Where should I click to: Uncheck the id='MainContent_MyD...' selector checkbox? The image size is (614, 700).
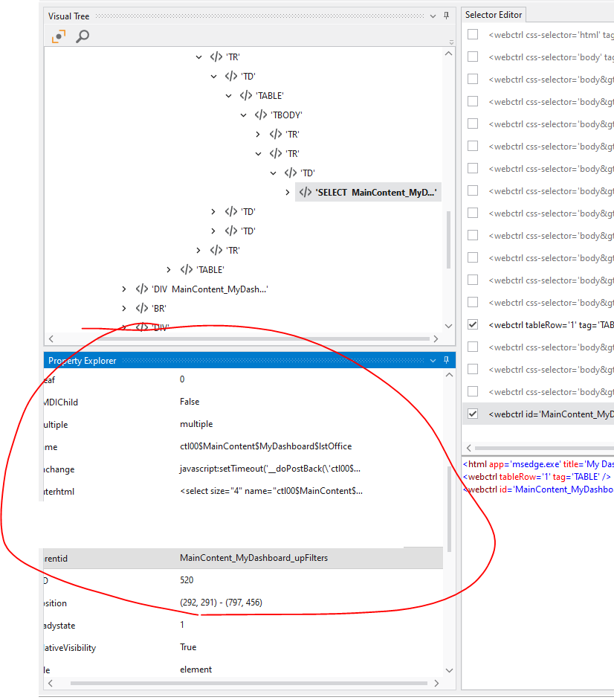pyautogui.click(x=472, y=414)
